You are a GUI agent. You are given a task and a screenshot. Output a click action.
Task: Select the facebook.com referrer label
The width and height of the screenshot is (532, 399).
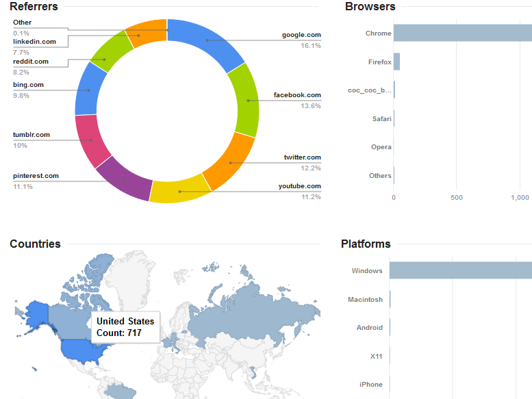pos(297,95)
